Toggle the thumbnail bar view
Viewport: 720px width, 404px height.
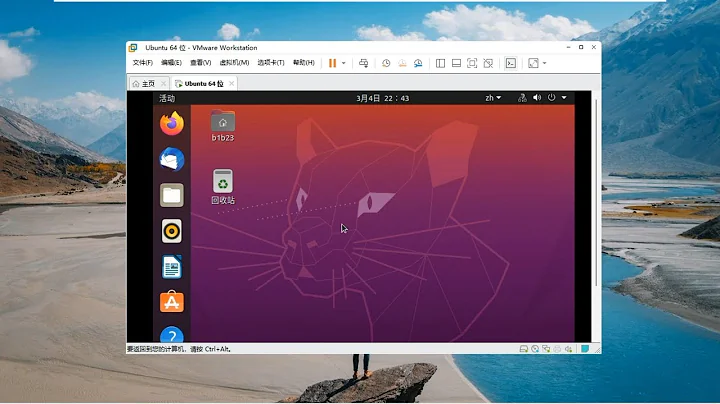(456, 63)
